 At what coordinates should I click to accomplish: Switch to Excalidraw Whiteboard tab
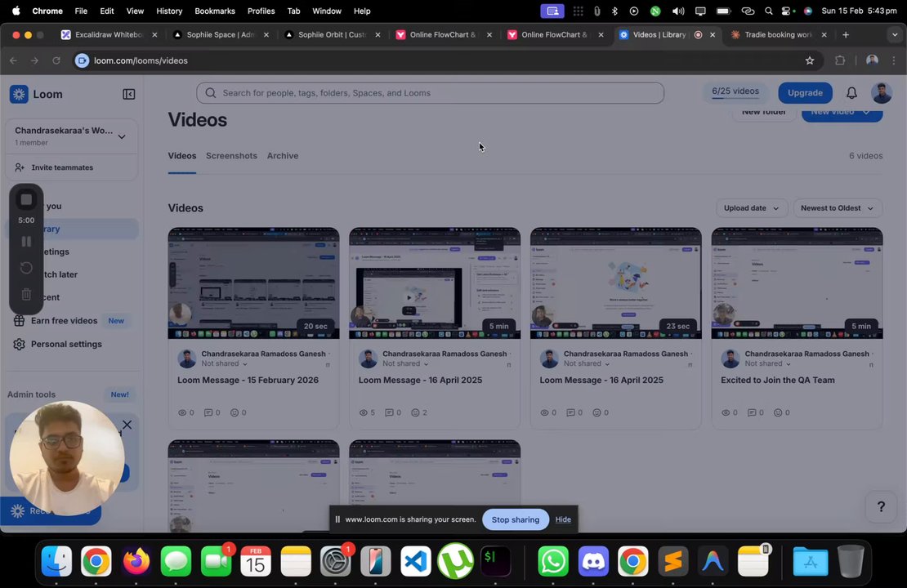108,34
